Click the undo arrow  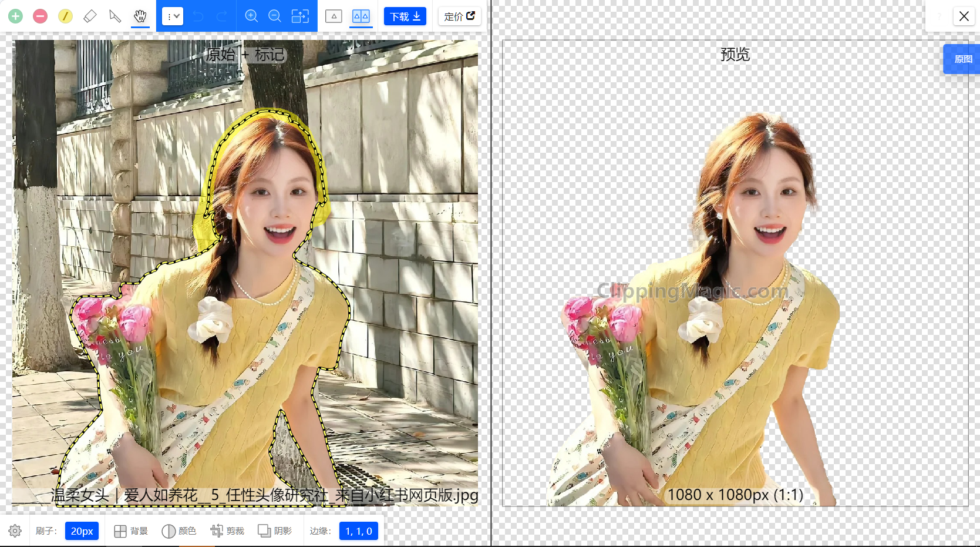click(198, 16)
